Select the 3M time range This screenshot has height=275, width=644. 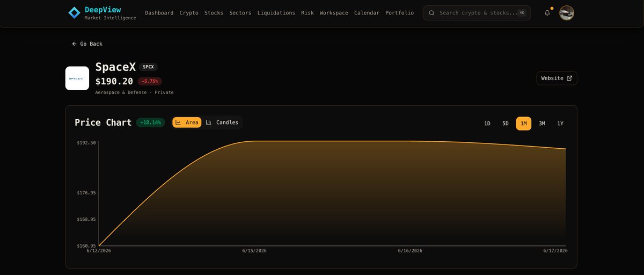pos(542,124)
